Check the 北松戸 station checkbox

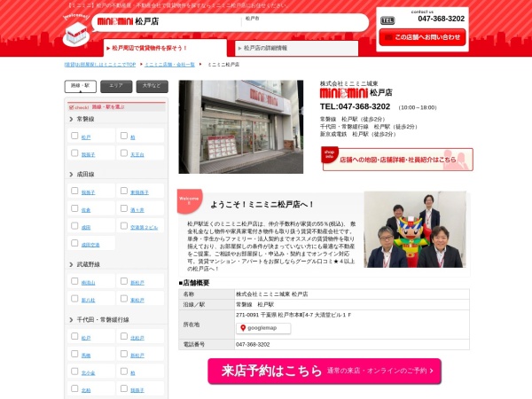click(124, 336)
